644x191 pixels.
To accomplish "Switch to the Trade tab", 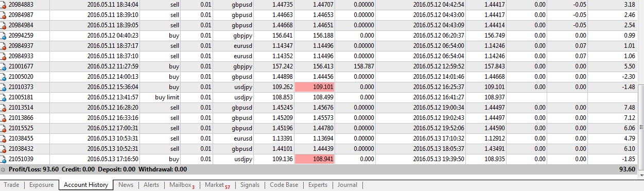I will click(11, 185).
